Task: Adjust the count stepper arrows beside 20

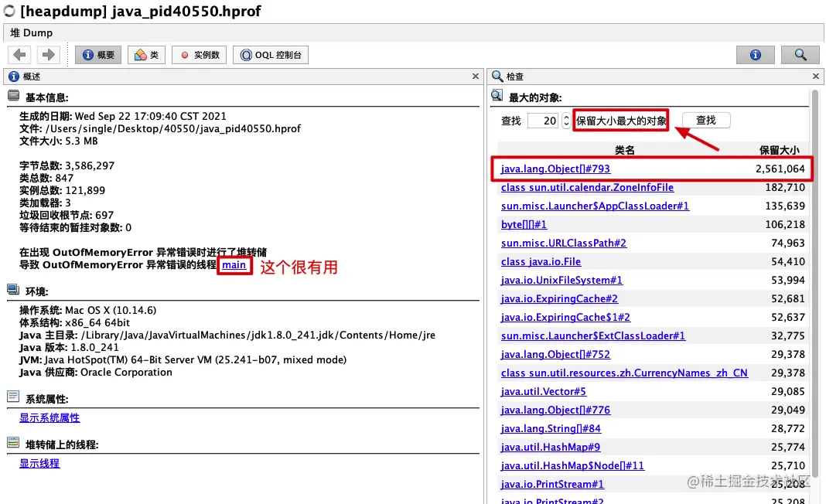Action: [x=566, y=121]
